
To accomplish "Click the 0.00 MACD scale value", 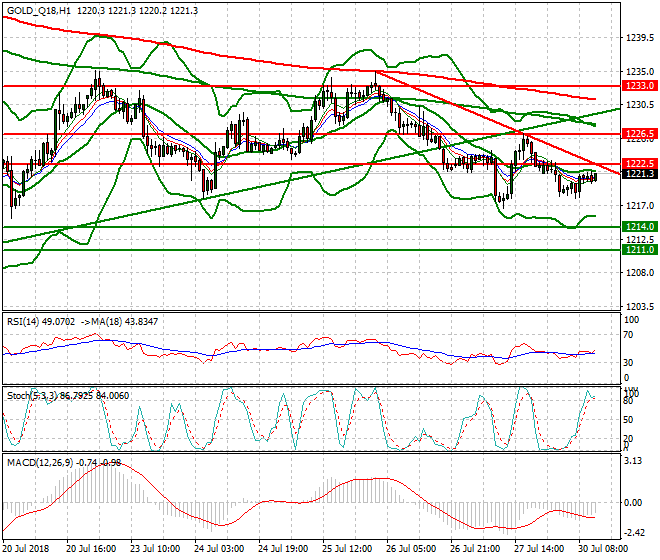I will 633,503.
